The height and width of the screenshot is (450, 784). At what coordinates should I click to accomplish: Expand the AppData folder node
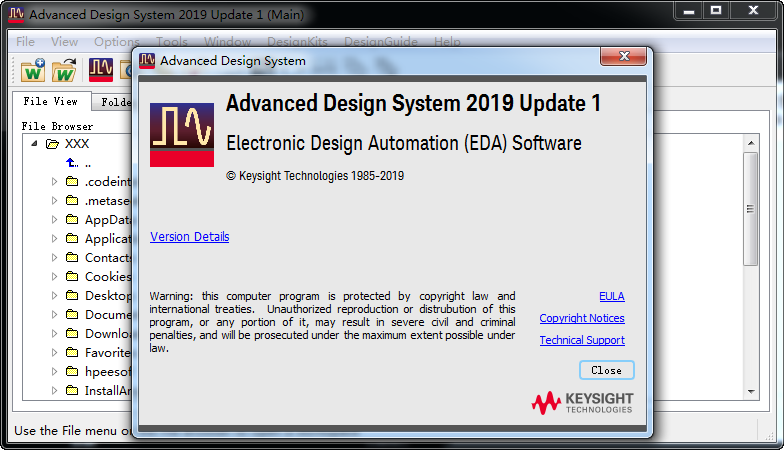pyautogui.click(x=54, y=220)
